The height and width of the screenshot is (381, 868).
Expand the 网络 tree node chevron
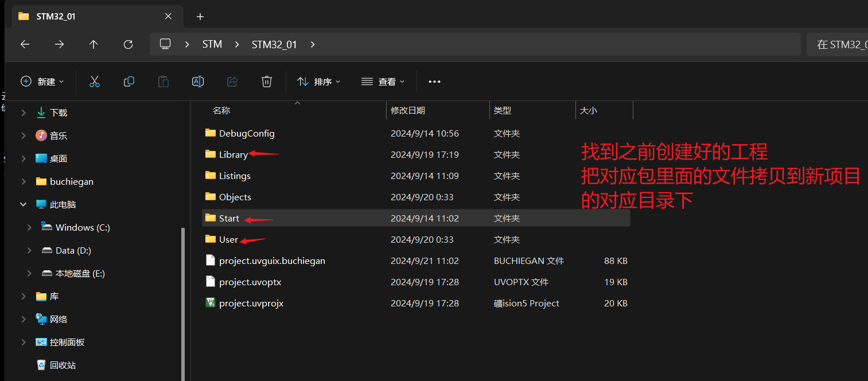click(x=24, y=320)
